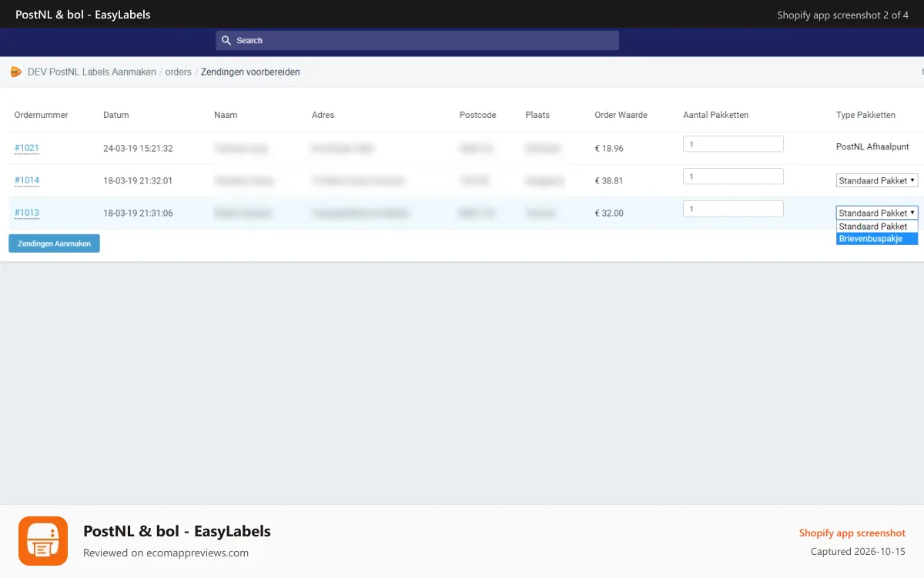The width and height of the screenshot is (924, 578).
Task: Click the DEV PostNL app logo icon
Action: pyautogui.click(x=16, y=72)
